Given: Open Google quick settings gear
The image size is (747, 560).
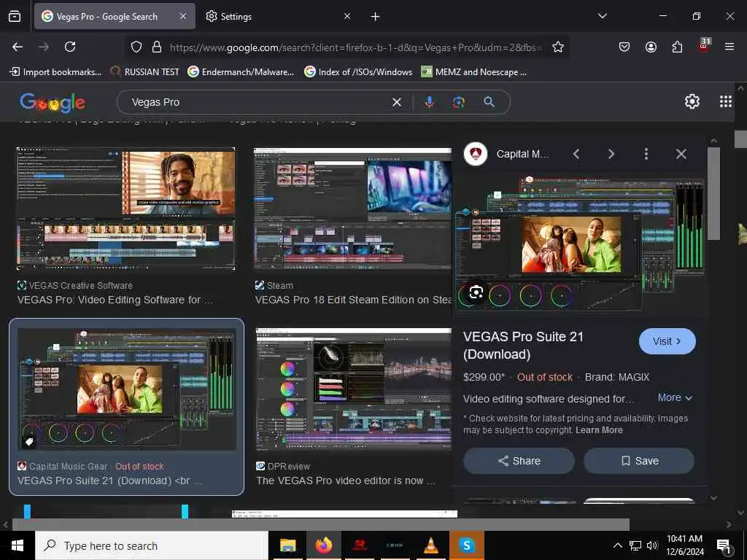Looking at the screenshot, I should click(x=692, y=101).
